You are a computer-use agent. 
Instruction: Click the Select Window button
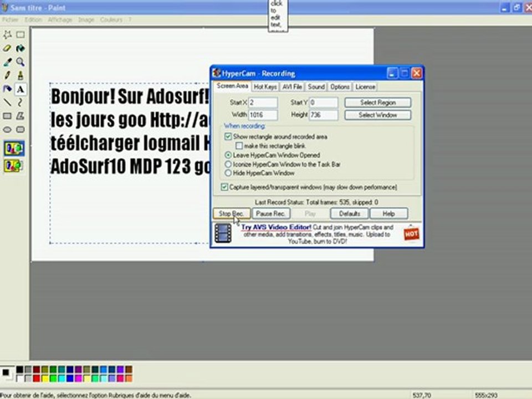[x=377, y=115]
